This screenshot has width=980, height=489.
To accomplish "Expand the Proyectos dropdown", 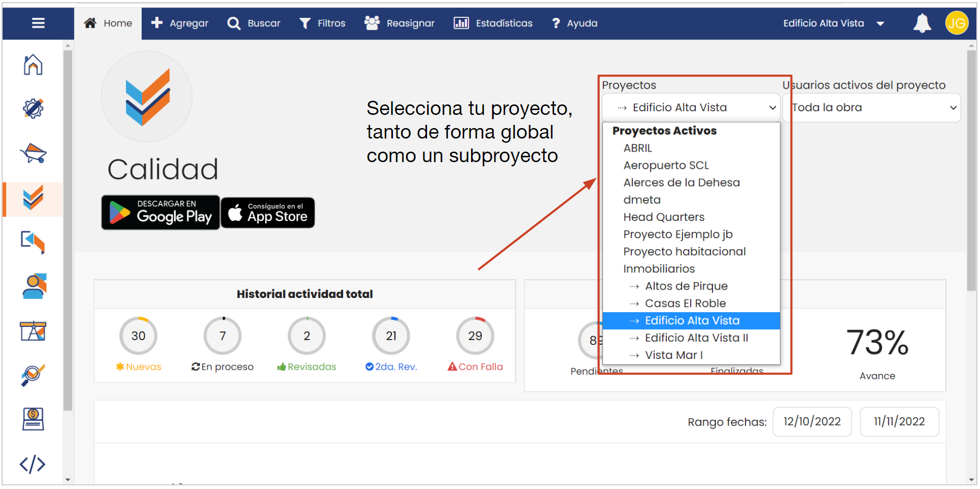I will (690, 108).
